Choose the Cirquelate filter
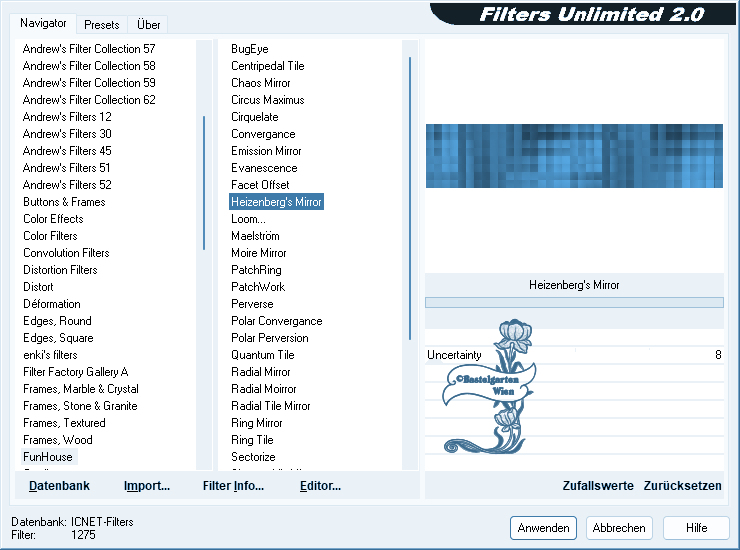The image size is (740, 550). tap(254, 117)
